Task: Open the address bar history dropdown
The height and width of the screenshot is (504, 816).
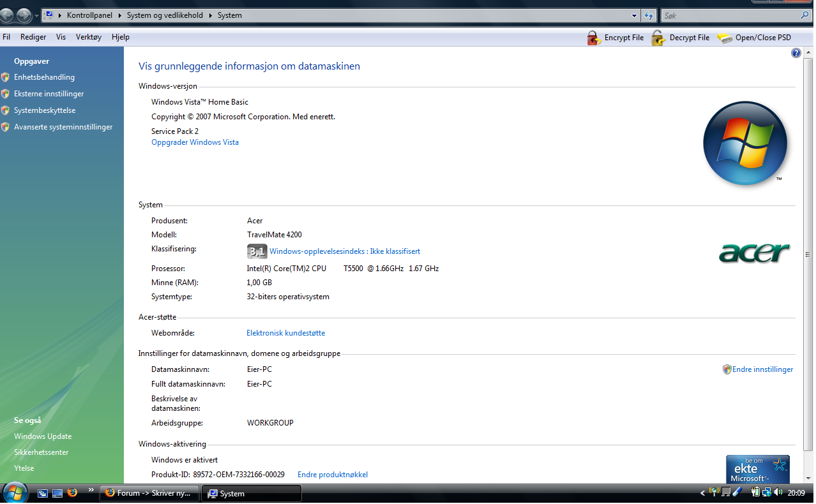Action: pos(634,15)
